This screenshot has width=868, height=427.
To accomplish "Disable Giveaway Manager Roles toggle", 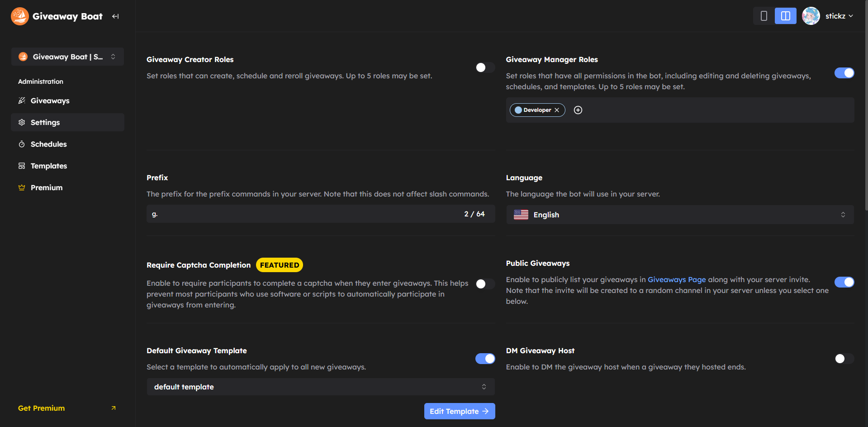I will (x=844, y=73).
